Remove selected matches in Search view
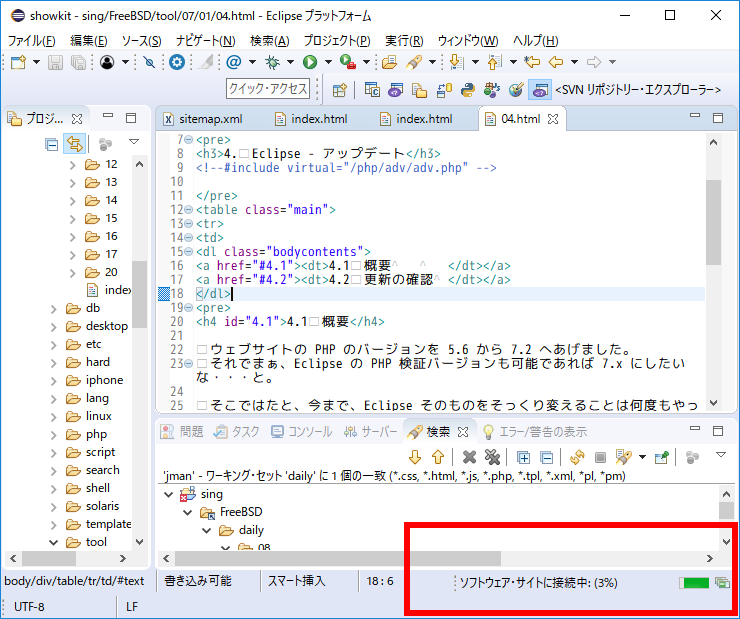The width and height of the screenshot is (740, 619). click(x=470, y=457)
